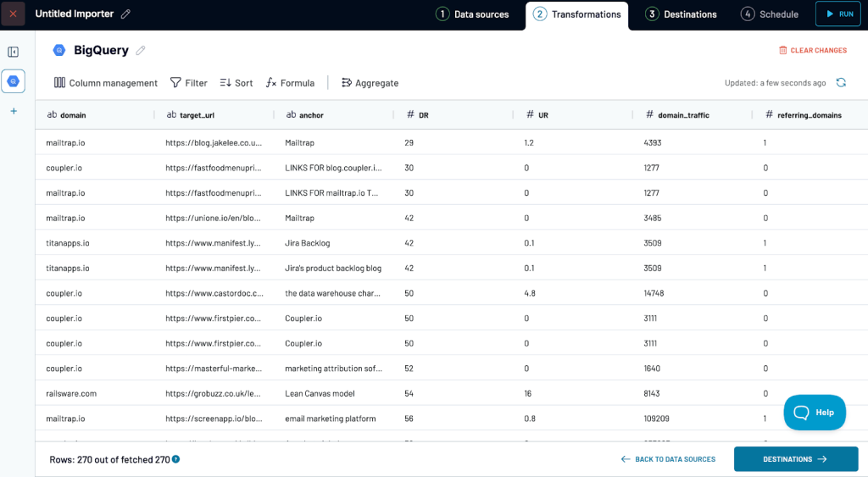Click the DR column number-type icon
This screenshot has width=868, height=477.
tap(410, 114)
